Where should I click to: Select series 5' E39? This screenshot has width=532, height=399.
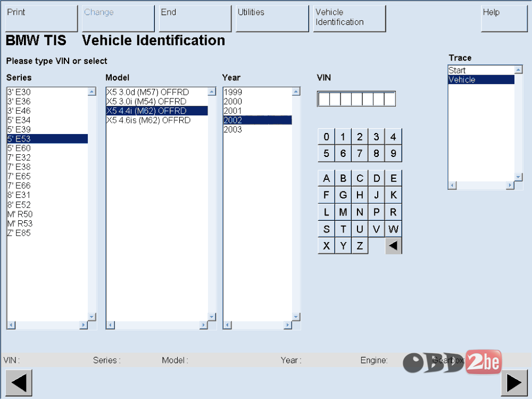47,129
